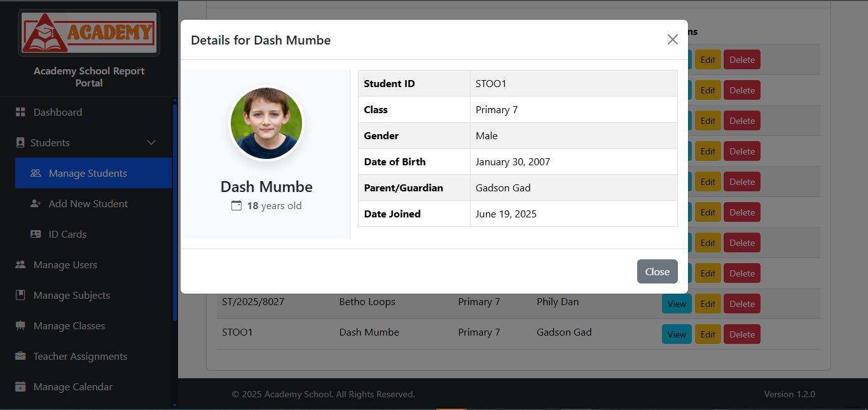Click the Dashboard grid icon in sidebar
Viewport: 868px width, 410px height.
coord(20,113)
